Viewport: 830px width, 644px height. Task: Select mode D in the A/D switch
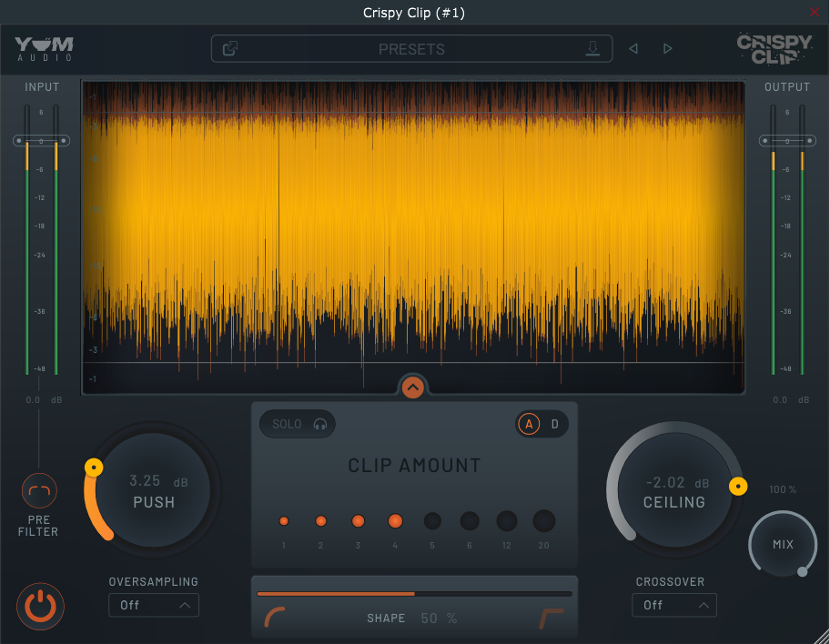click(x=555, y=424)
